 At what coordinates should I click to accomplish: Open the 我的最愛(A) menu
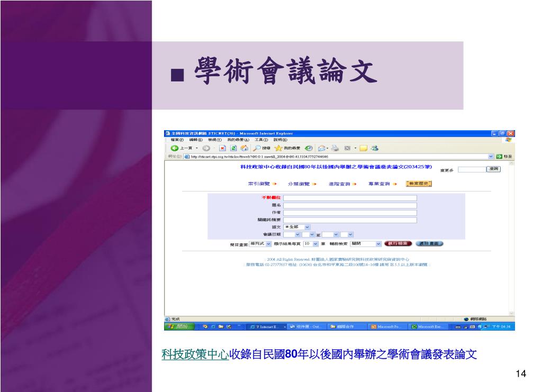point(238,140)
